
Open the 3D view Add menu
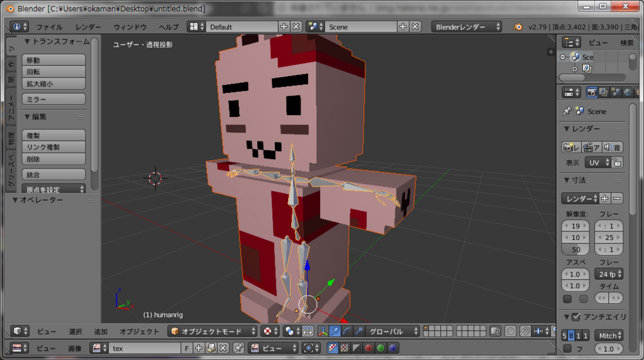(x=101, y=331)
